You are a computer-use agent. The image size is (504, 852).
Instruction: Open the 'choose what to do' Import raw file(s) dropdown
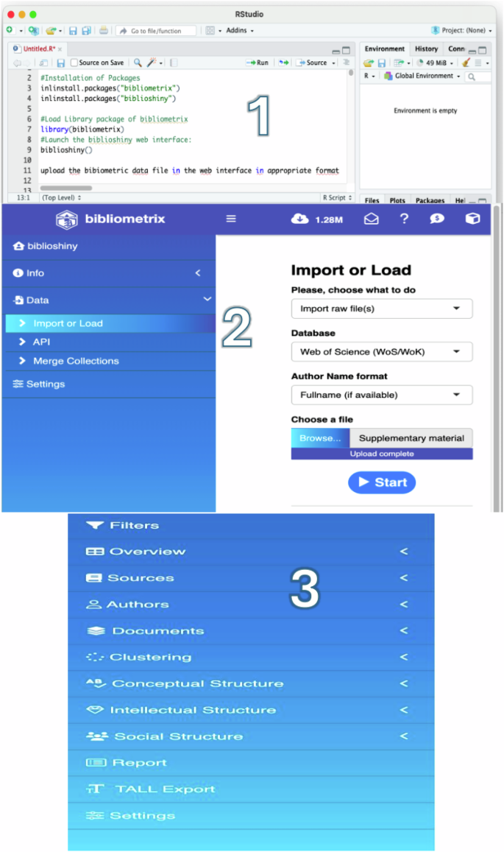click(382, 309)
